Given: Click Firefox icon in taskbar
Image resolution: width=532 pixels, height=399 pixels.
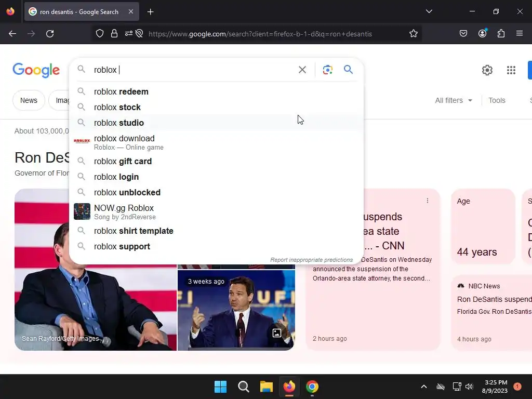Looking at the screenshot, I should tap(289, 387).
